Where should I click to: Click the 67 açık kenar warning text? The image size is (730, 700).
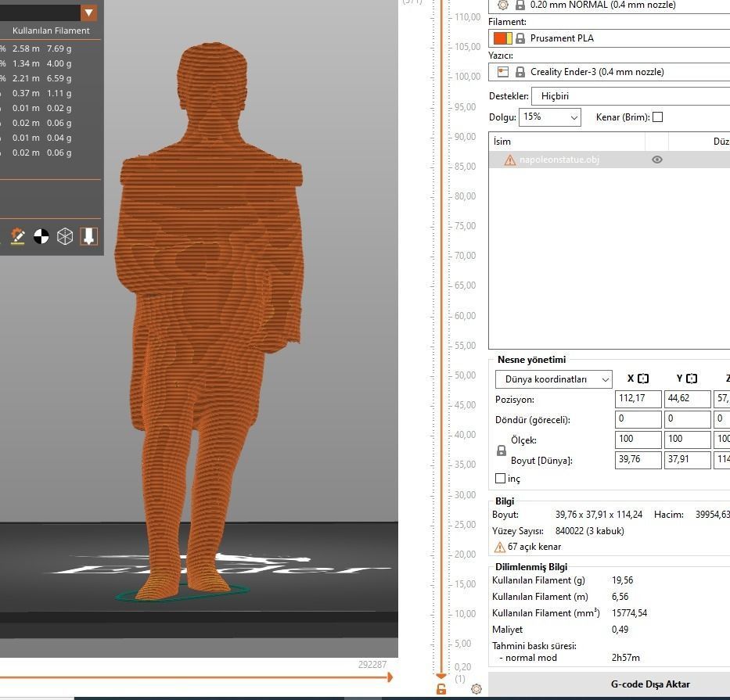pyautogui.click(x=534, y=547)
